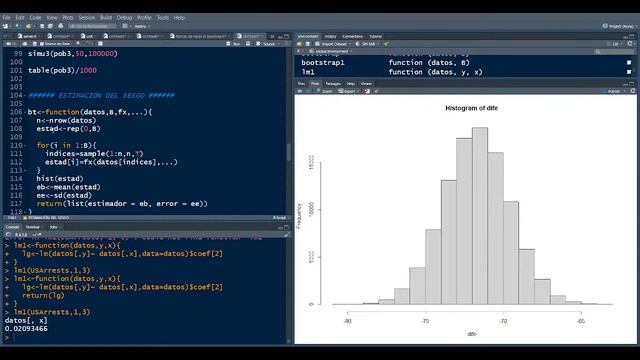Screen dimensions: 640x360
Task: Click the editor Save document icon
Action: click(x=35, y=44)
